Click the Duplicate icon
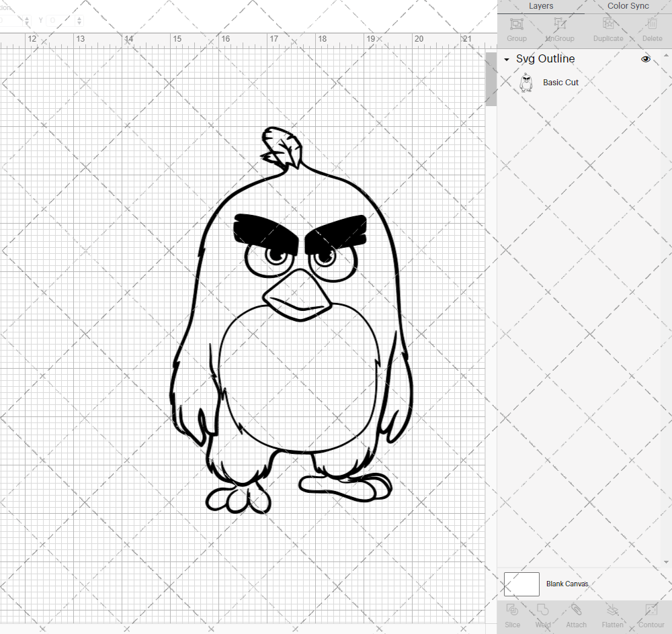The image size is (672, 634). (608, 30)
